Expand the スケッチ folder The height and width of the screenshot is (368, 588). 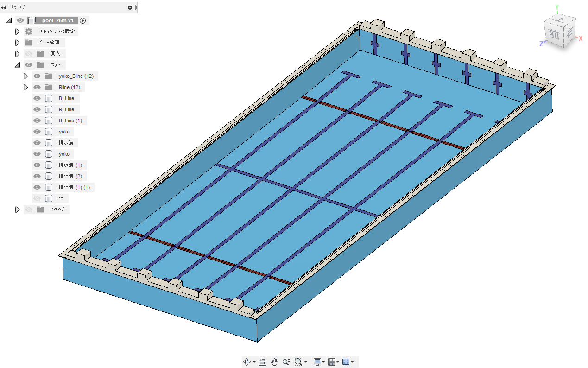pos(18,209)
